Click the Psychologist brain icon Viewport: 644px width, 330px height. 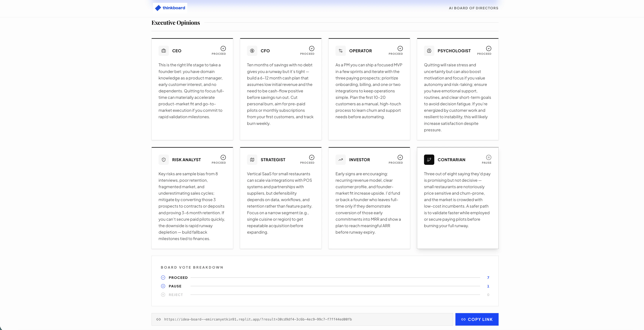(429, 51)
